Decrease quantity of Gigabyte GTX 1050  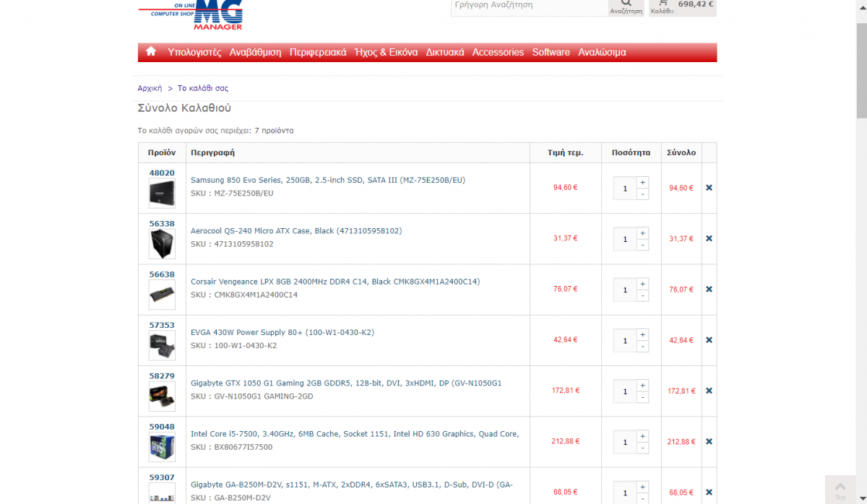point(643,396)
